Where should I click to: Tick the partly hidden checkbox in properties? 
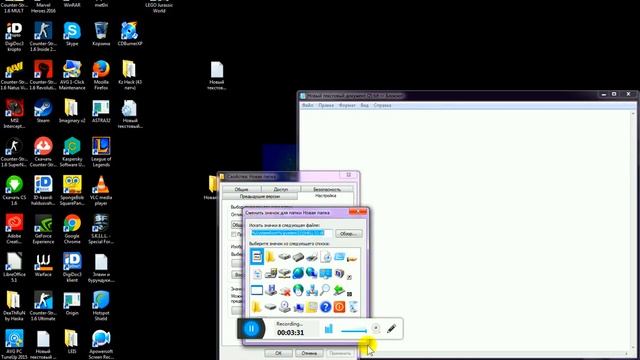click(x=234, y=234)
